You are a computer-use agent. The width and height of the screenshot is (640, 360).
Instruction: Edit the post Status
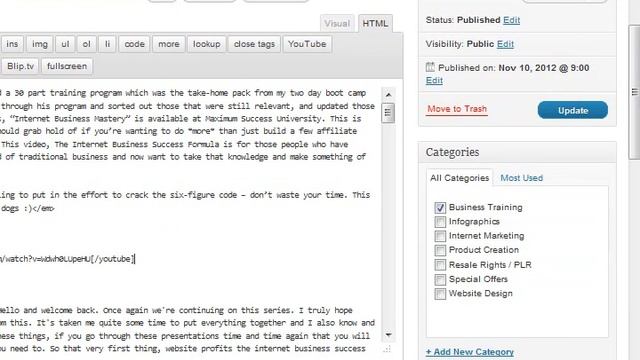coord(511,20)
